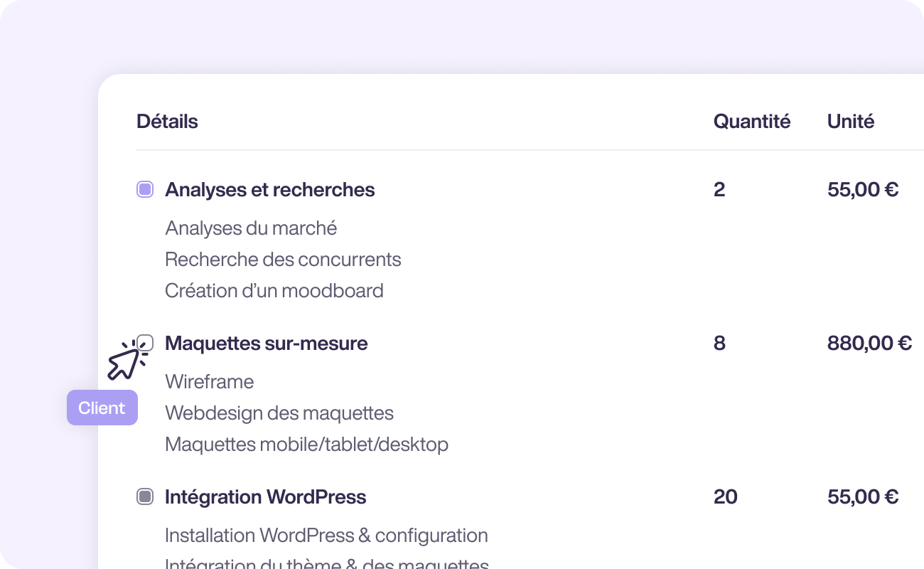Select Installation WordPress & configuration row
The width and height of the screenshot is (924, 569).
[326, 535]
